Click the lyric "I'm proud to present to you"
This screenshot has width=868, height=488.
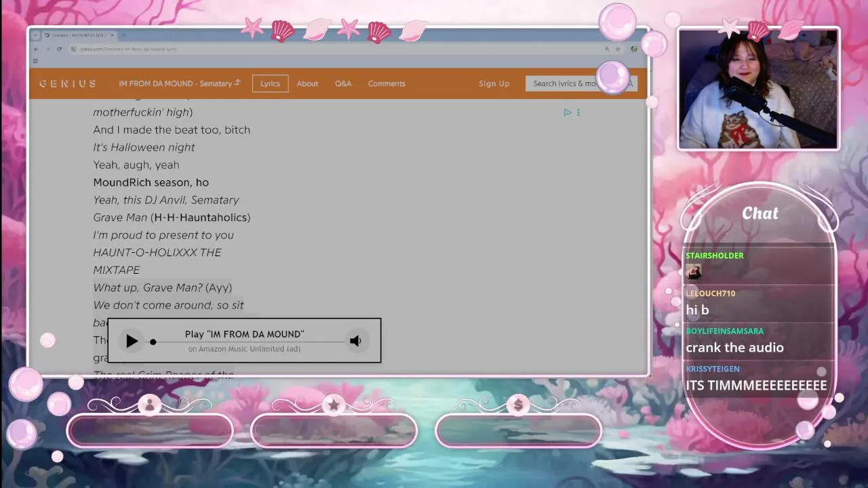tap(163, 235)
